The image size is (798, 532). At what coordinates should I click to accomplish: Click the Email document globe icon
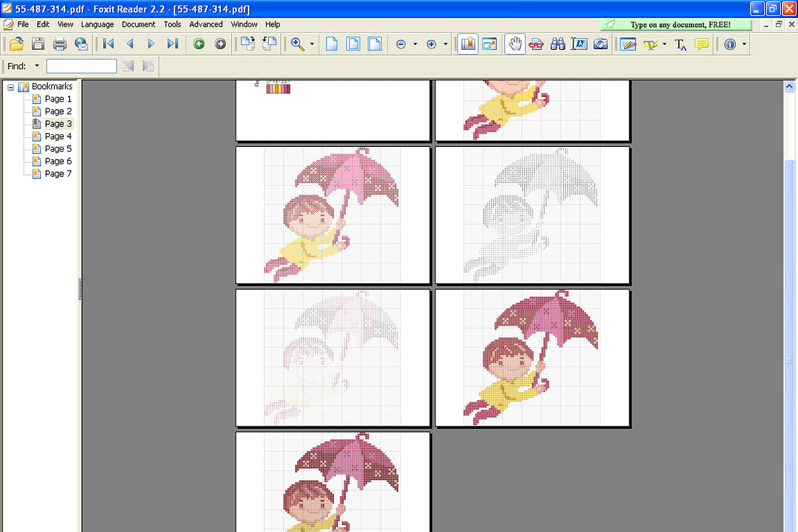(81, 45)
